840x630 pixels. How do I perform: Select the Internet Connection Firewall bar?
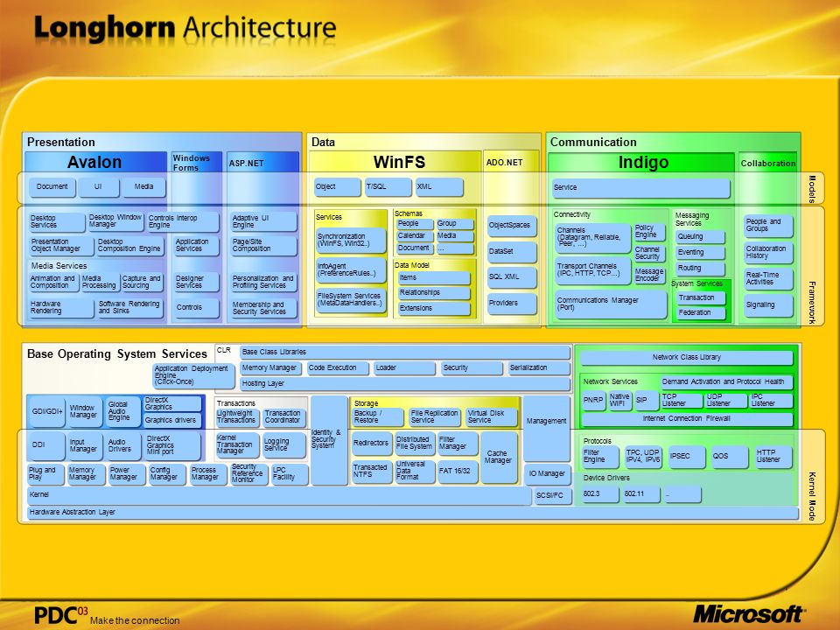point(687,419)
